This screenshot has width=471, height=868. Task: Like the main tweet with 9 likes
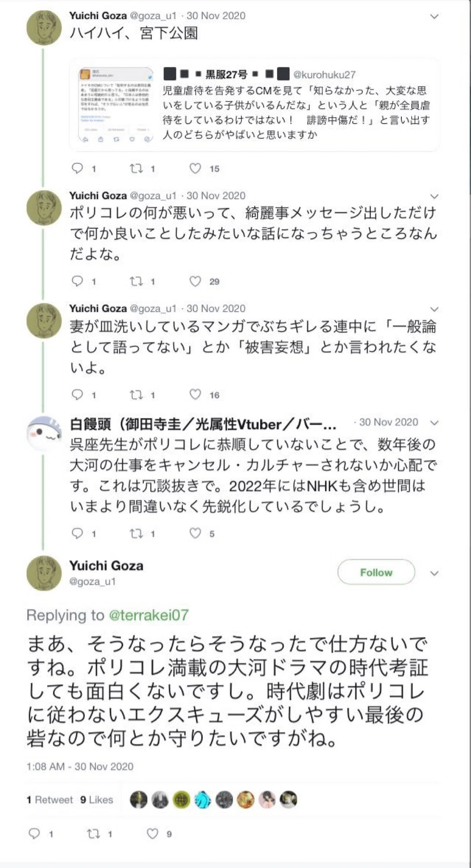point(153,833)
